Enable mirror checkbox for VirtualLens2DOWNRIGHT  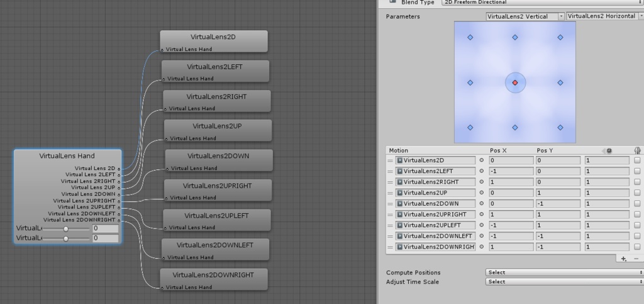coord(637,247)
